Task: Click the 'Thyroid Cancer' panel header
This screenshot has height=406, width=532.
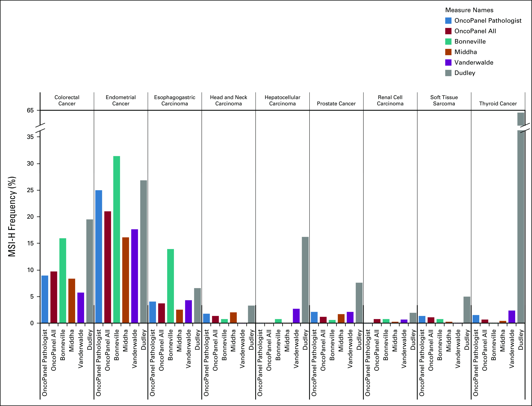Action: click(498, 104)
